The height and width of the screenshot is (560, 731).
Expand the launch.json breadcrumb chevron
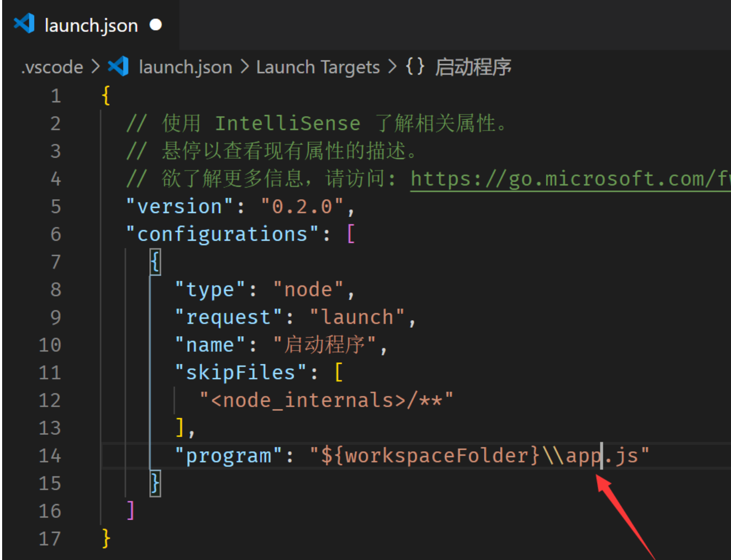(245, 67)
